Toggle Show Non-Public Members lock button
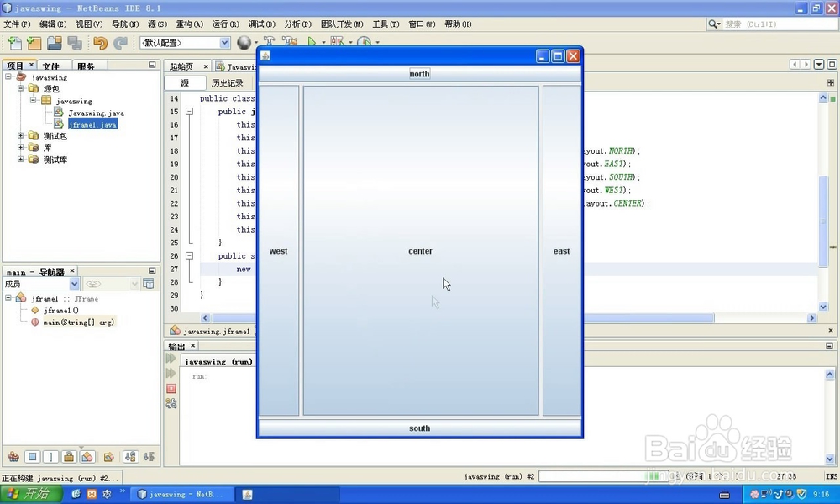 click(x=69, y=457)
